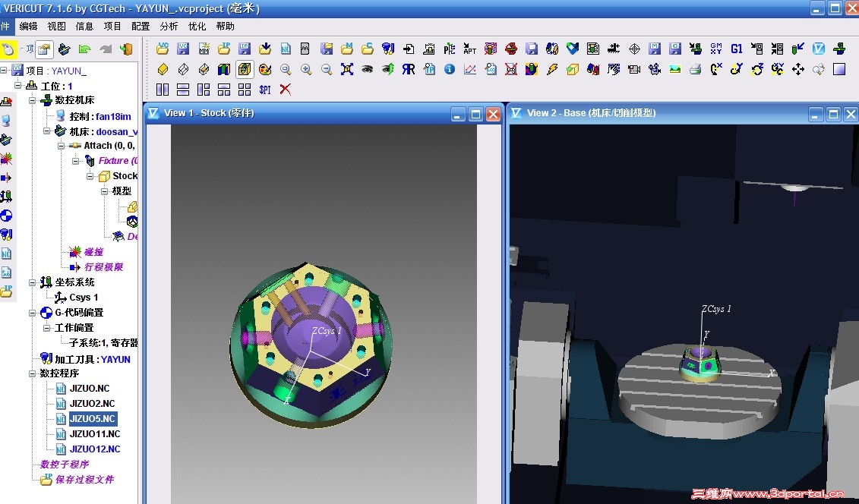This screenshot has width=859, height=504.
Task: Select 行程极限 tree item
Action: tap(103, 267)
